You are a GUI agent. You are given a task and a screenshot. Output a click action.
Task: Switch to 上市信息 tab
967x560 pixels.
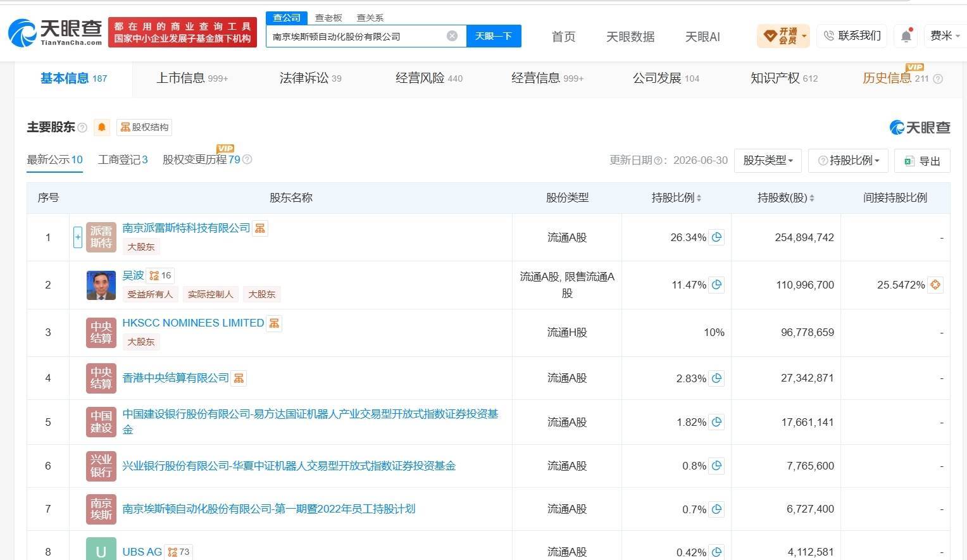pyautogui.click(x=192, y=78)
